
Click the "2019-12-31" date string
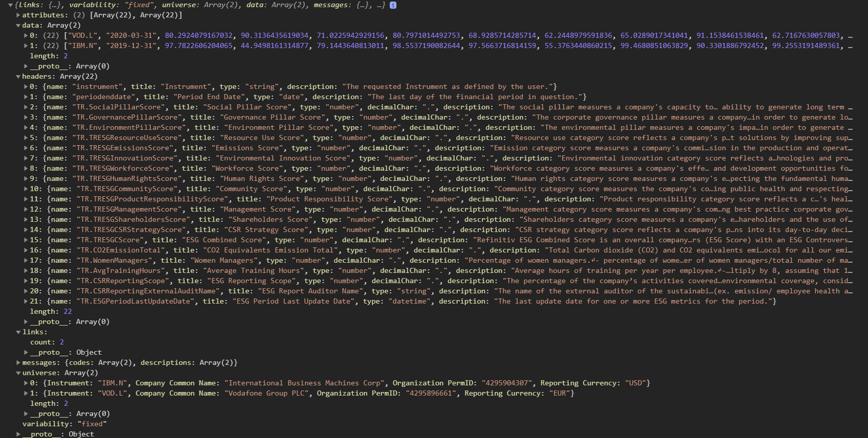pyautogui.click(x=131, y=46)
